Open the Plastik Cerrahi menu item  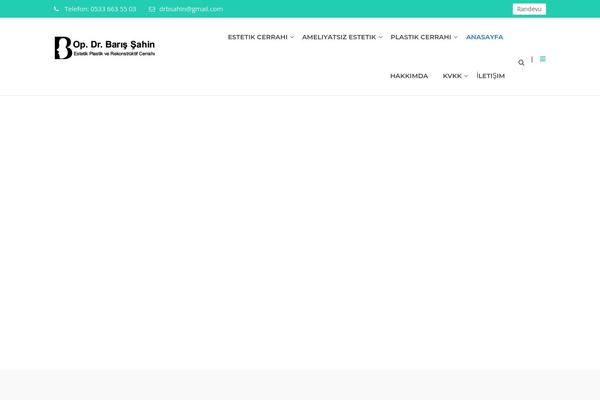point(421,37)
